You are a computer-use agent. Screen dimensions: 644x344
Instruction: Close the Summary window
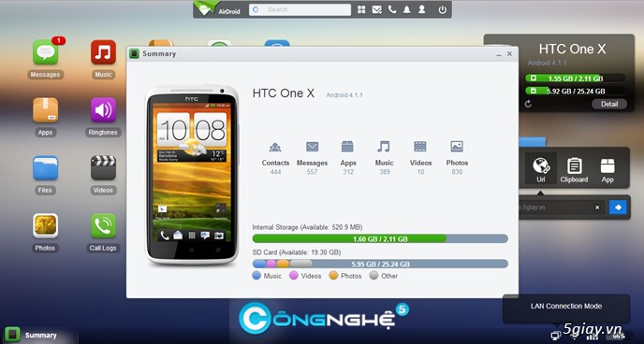[509, 53]
